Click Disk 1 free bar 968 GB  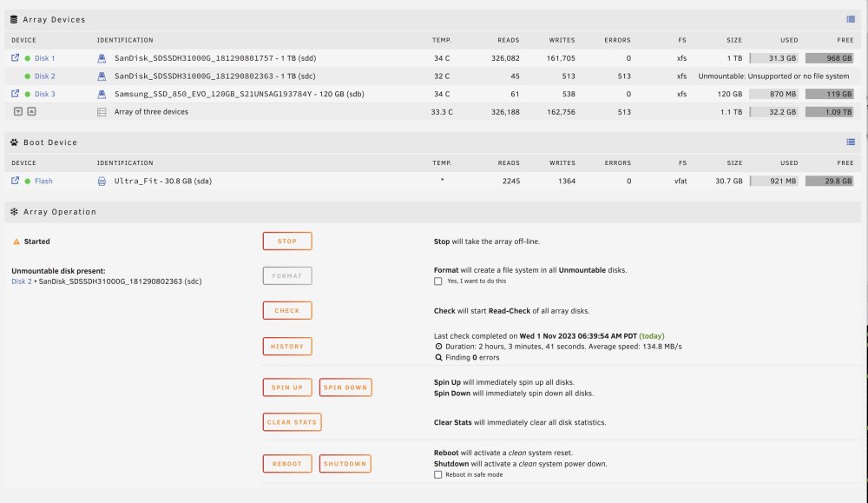(x=829, y=58)
